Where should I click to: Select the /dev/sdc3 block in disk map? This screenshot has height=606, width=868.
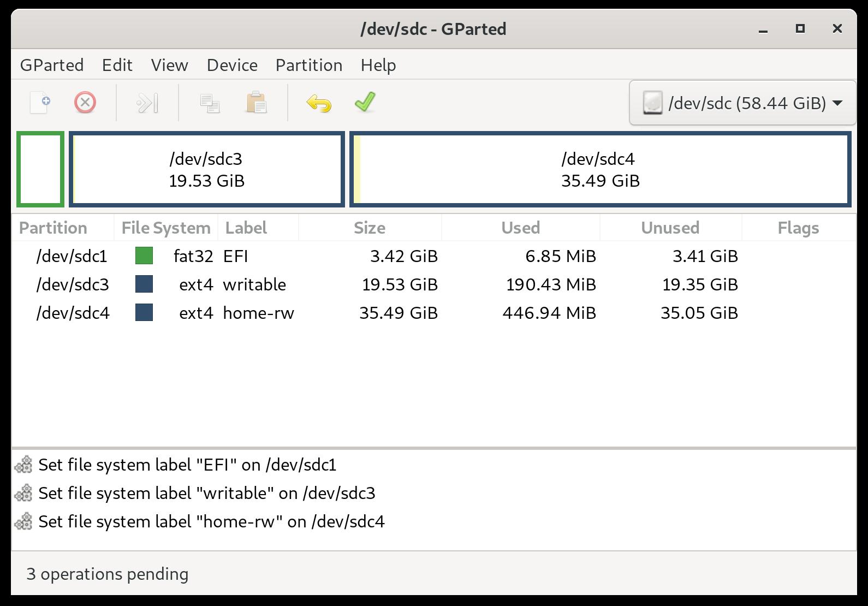[207, 169]
